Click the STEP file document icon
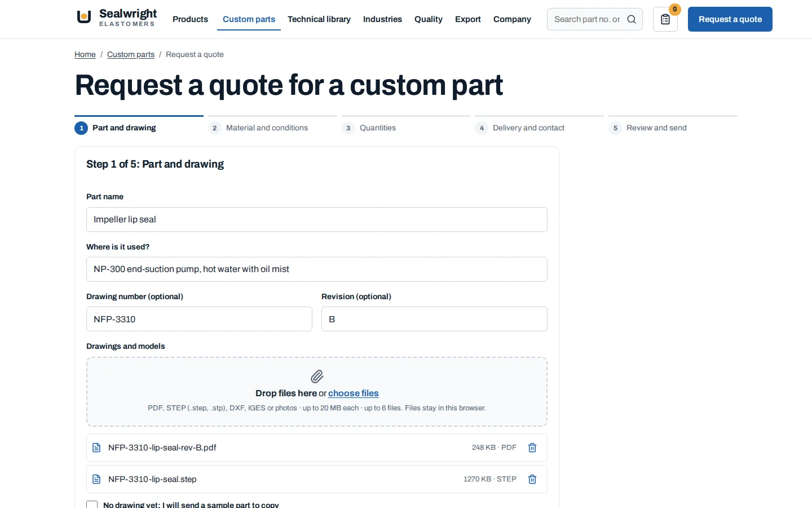The height and width of the screenshot is (508, 812). click(96, 479)
